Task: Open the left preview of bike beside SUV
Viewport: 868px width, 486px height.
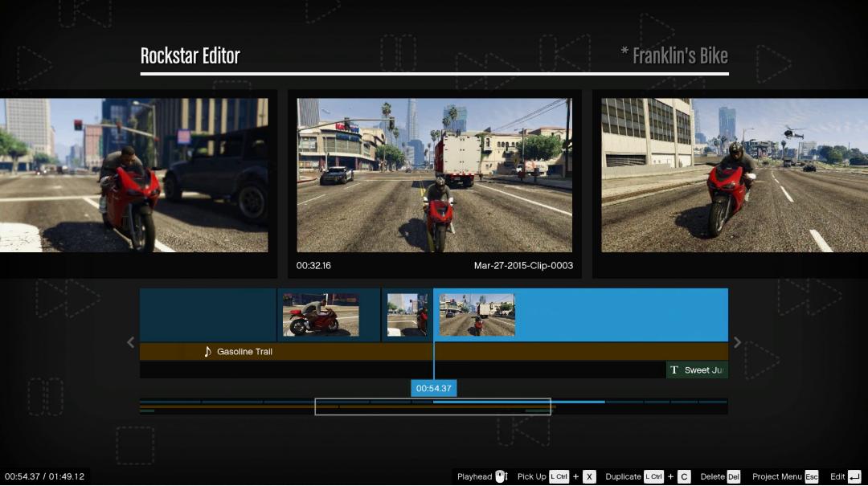Action: [133, 175]
